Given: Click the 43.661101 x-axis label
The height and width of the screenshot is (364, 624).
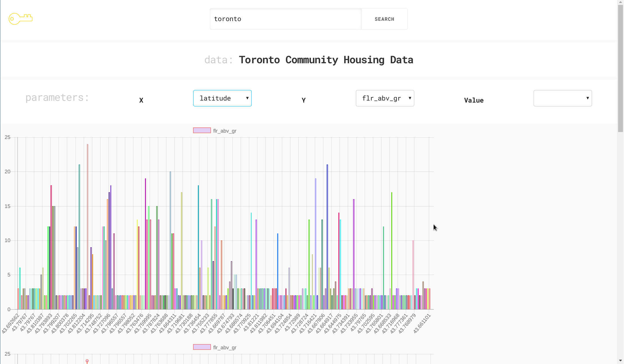Looking at the screenshot, I should 422,324.
